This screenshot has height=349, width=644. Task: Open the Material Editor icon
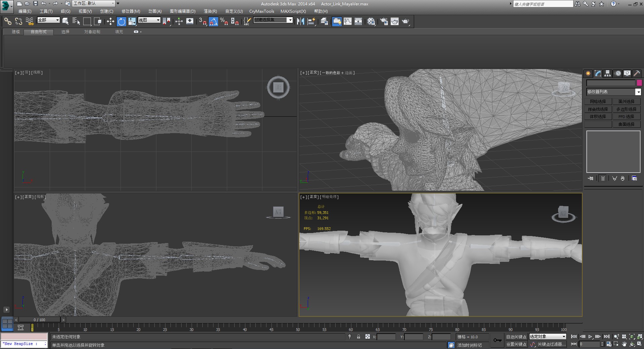pyautogui.click(x=371, y=21)
